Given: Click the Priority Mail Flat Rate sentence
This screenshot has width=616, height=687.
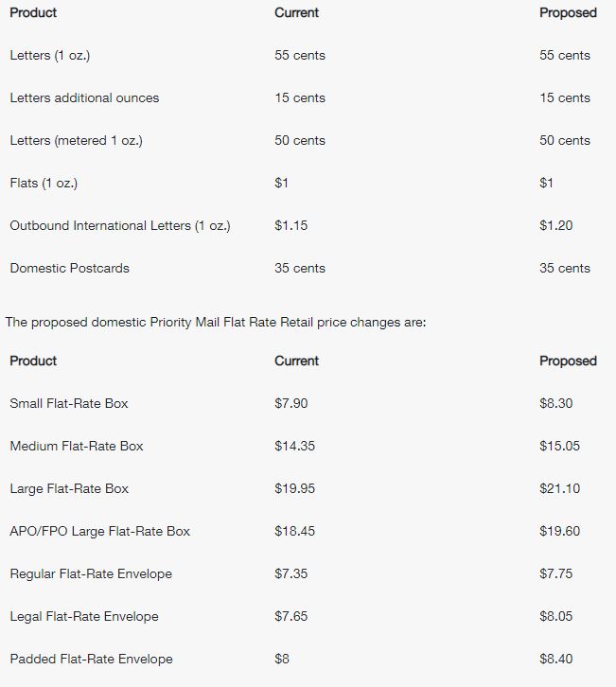Looking at the screenshot, I should point(216,323).
